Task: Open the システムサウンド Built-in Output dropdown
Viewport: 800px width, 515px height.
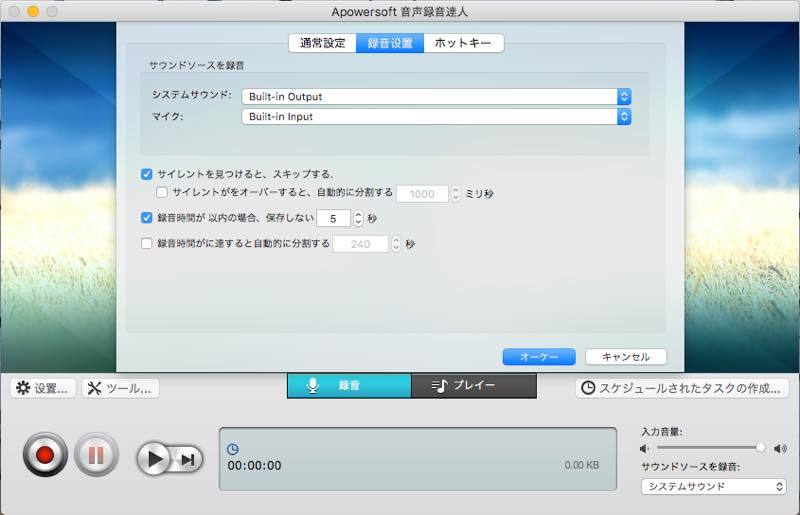Action: pyautogui.click(x=437, y=96)
